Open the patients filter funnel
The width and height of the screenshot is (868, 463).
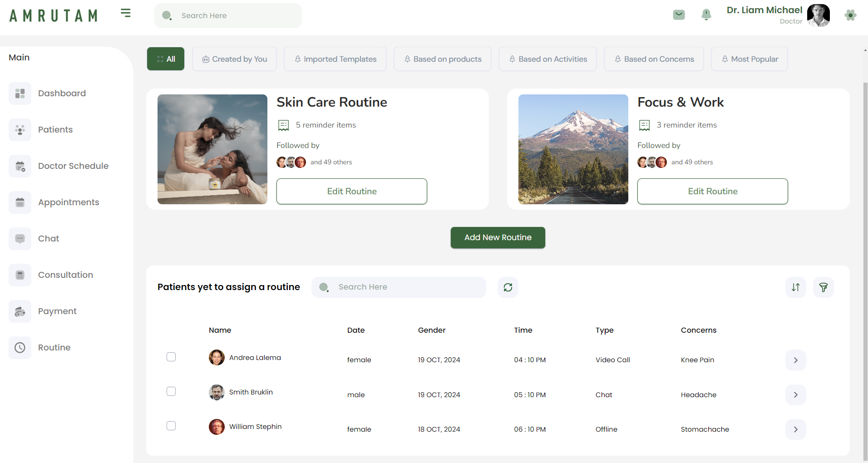[824, 287]
